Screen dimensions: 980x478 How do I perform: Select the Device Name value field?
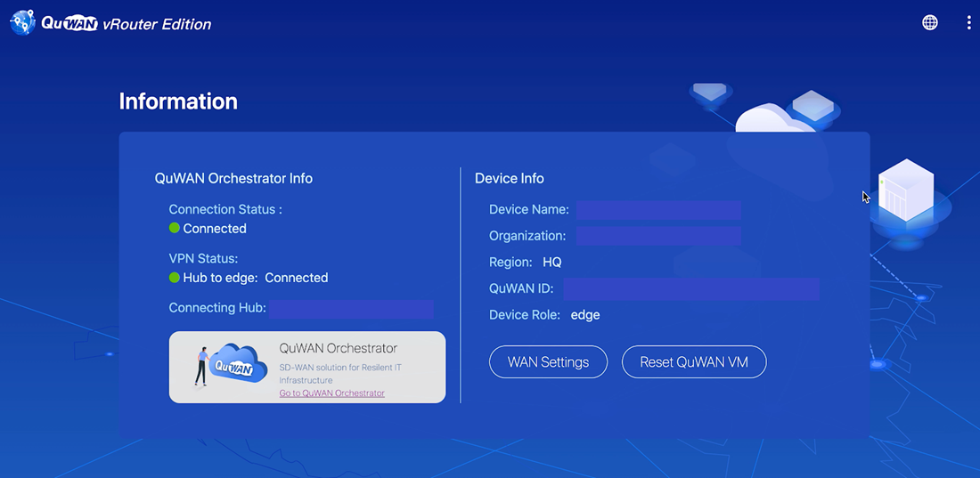point(658,210)
